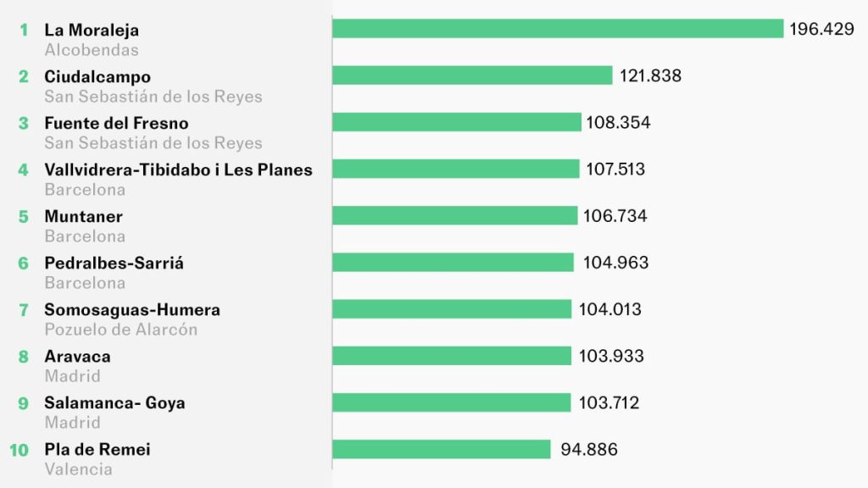Select the green Ciudalcampo bar
This screenshot has width=868, height=488.
[471, 75]
